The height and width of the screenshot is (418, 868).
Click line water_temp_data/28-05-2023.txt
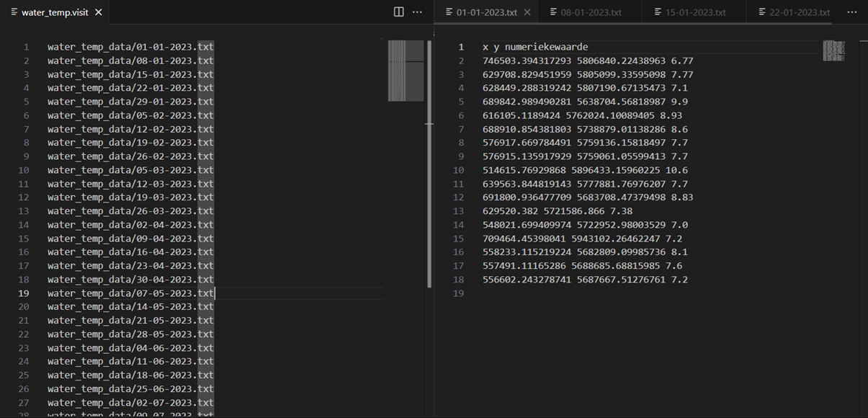[x=130, y=334]
